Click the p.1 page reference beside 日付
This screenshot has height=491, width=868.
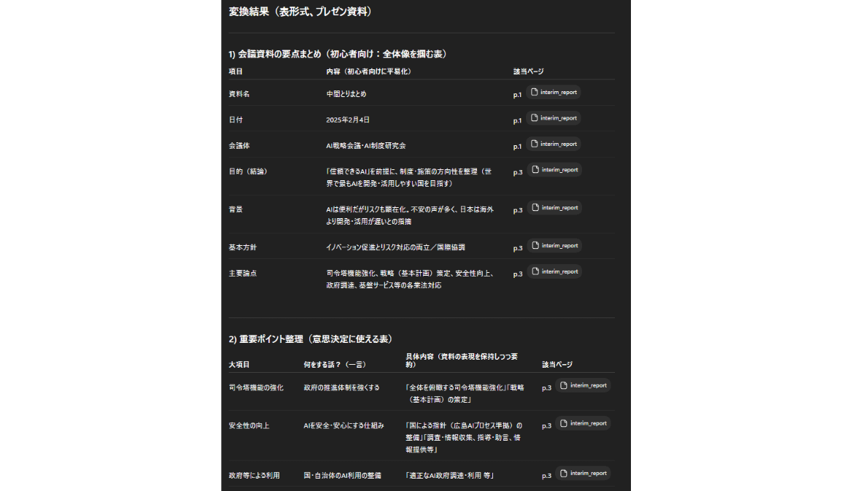[518, 120]
